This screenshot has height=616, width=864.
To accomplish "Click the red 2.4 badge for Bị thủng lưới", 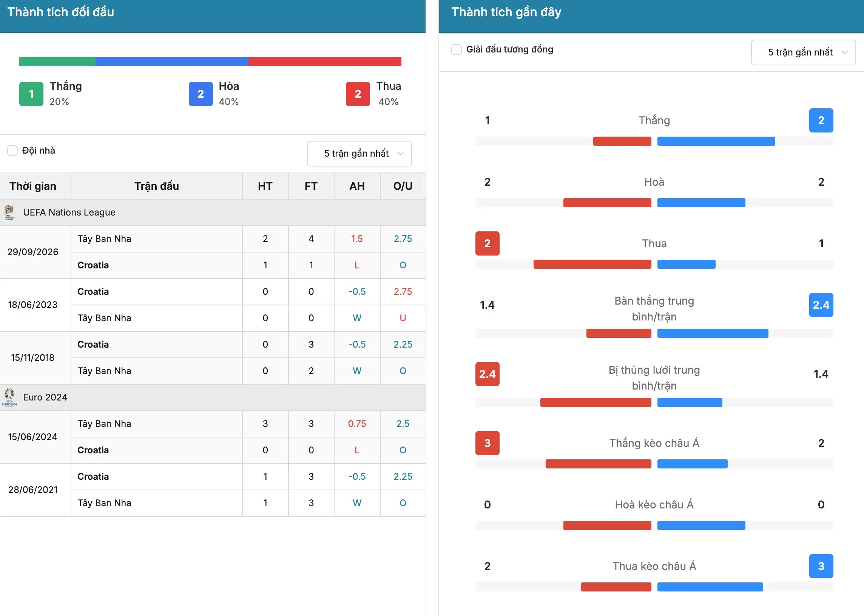I will point(488,374).
